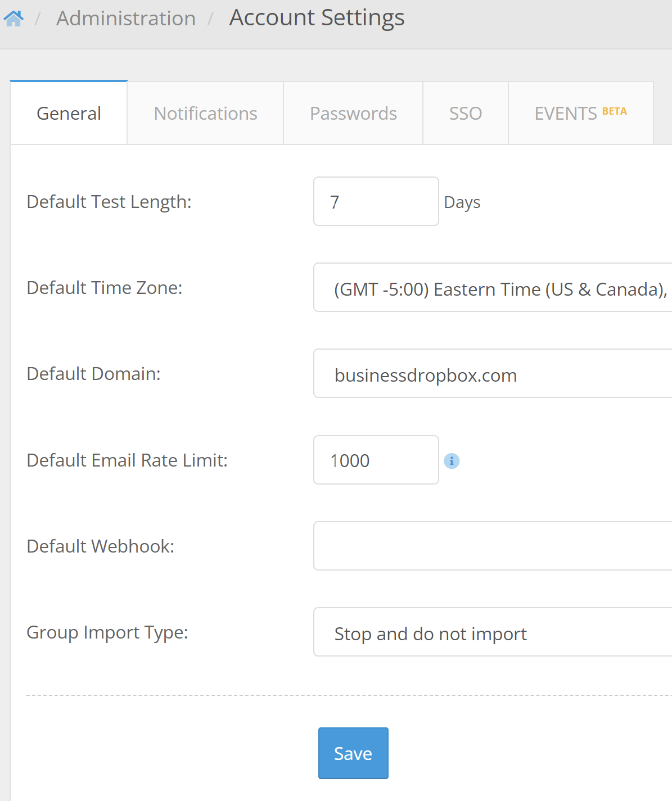Go to Administration breadcrumb link

point(126,19)
